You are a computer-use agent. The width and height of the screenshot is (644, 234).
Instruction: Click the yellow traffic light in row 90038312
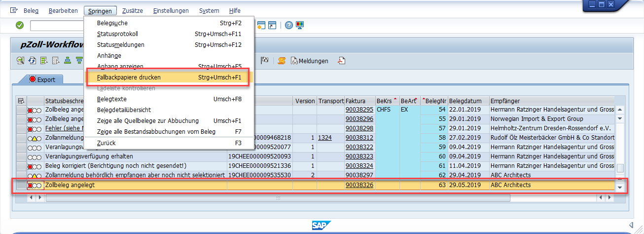(x=34, y=138)
